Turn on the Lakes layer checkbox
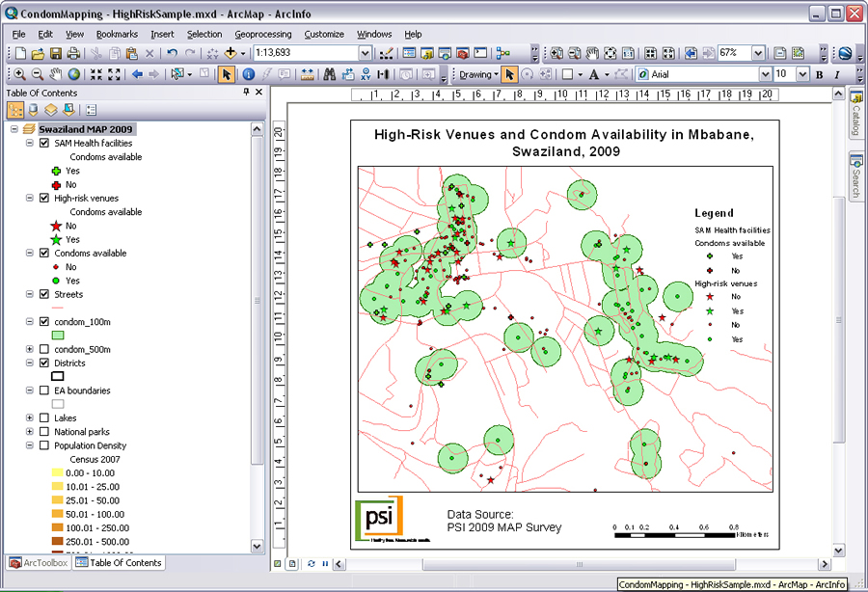 [x=44, y=418]
